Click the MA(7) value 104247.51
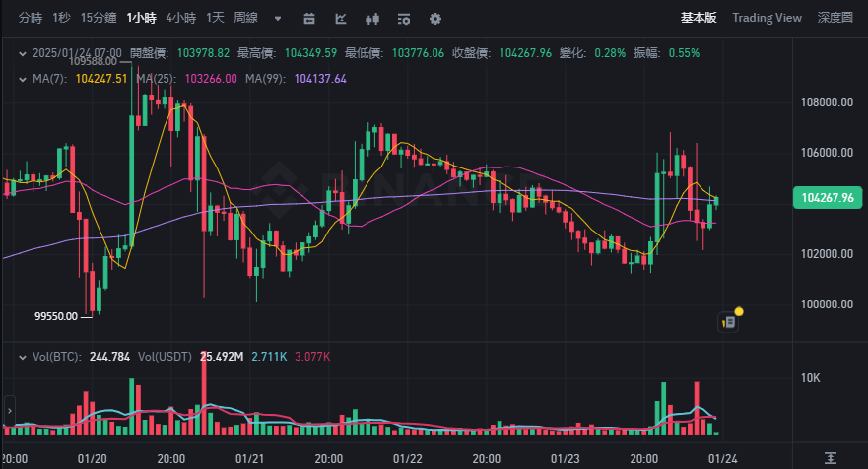Viewport: 868px width, 469px height. point(101,79)
